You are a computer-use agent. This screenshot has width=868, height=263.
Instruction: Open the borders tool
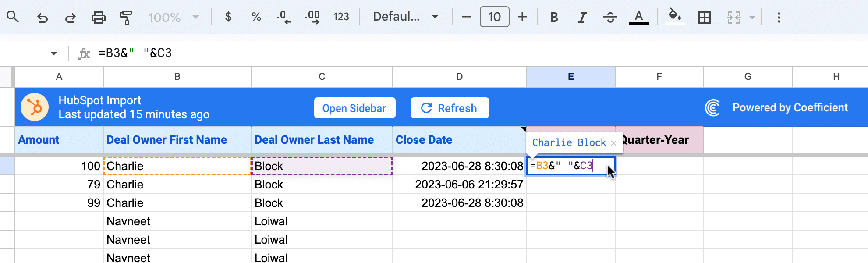704,18
